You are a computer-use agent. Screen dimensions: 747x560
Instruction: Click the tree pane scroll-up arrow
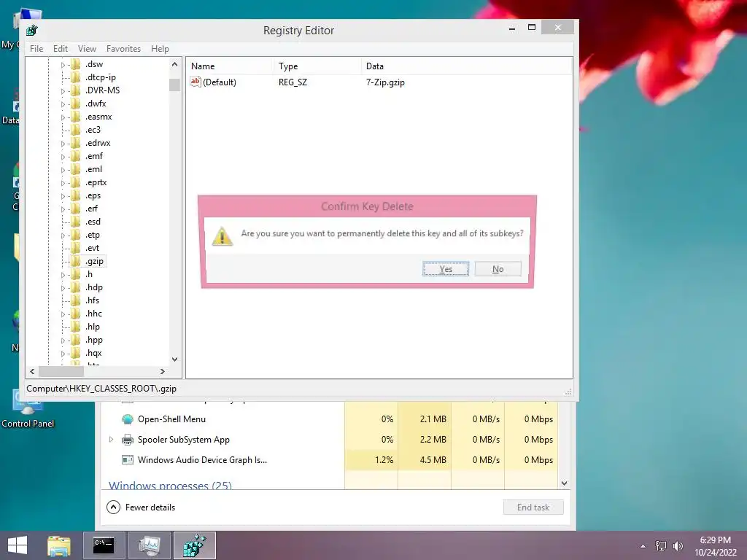[174, 64]
